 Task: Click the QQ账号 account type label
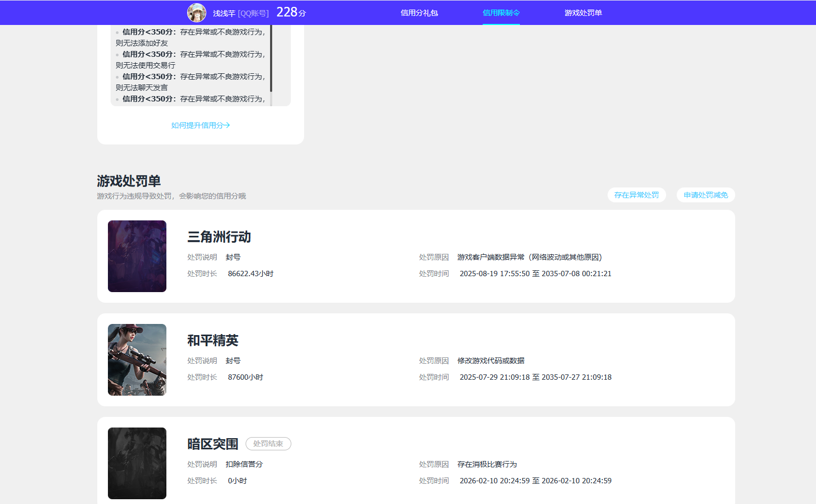tap(254, 13)
